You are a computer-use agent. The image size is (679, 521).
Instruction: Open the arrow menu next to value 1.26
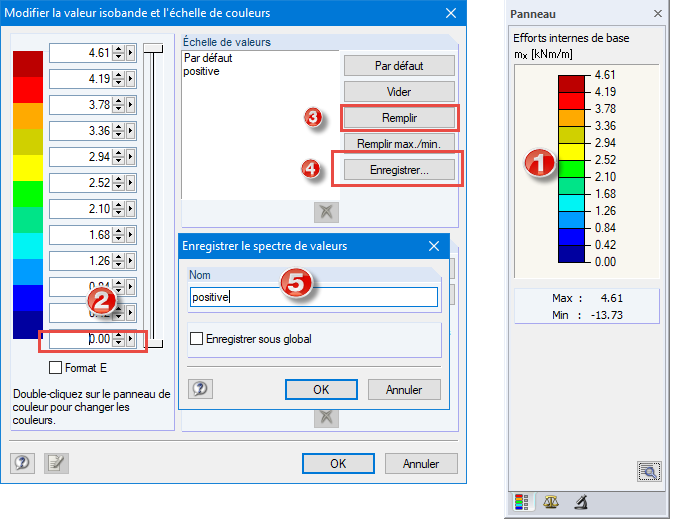coord(130,261)
